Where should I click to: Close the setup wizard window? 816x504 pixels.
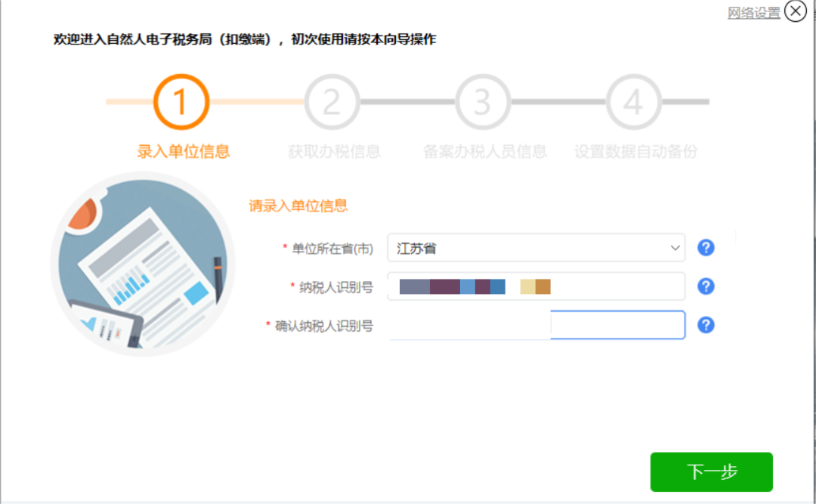(796, 11)
